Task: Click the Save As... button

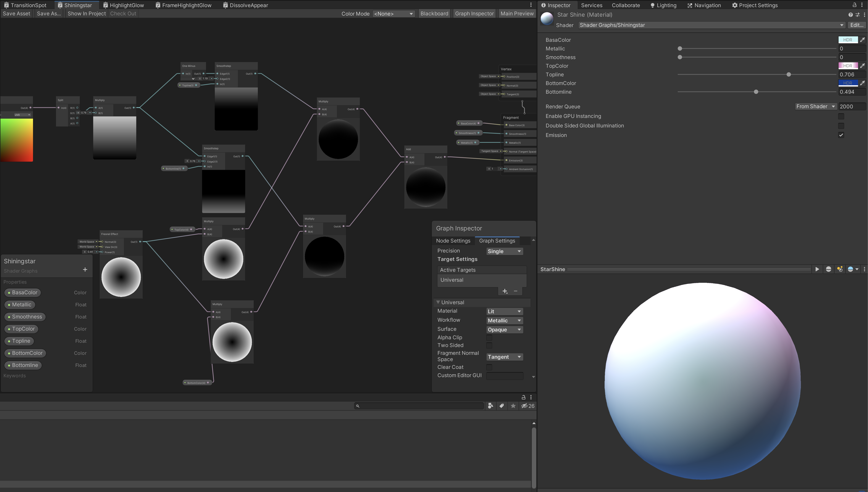Action: (x=49, y=13)
